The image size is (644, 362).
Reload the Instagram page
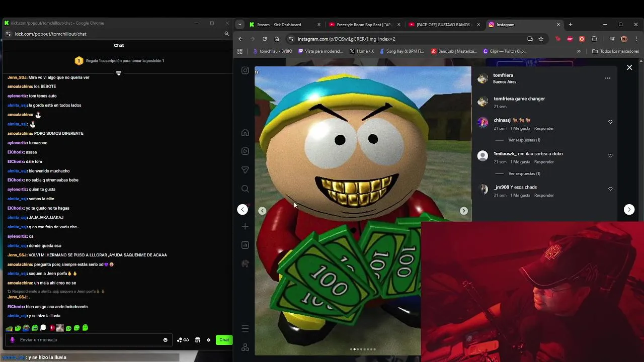[265, 39]
